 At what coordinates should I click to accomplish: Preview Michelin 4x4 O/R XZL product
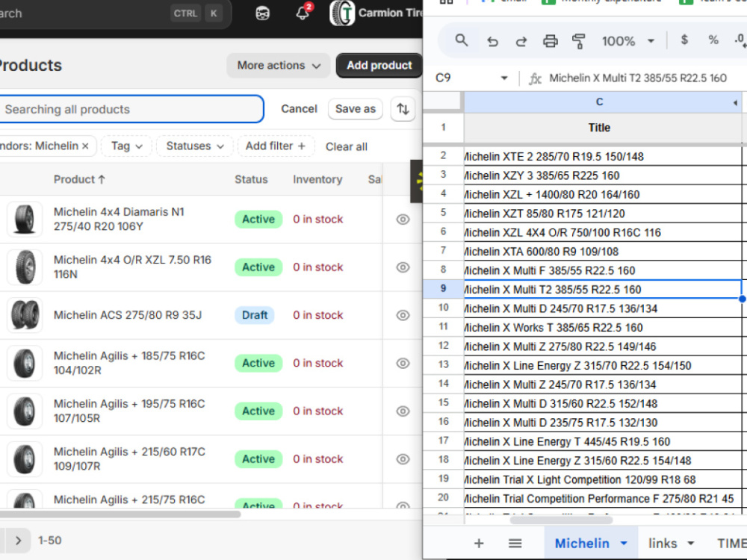(x=403, y=267)
